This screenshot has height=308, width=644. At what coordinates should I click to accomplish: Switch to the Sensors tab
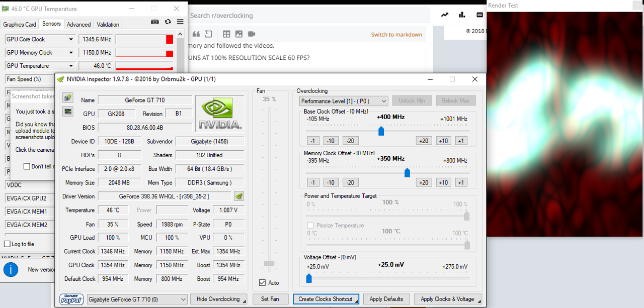(x=51, y=24)
